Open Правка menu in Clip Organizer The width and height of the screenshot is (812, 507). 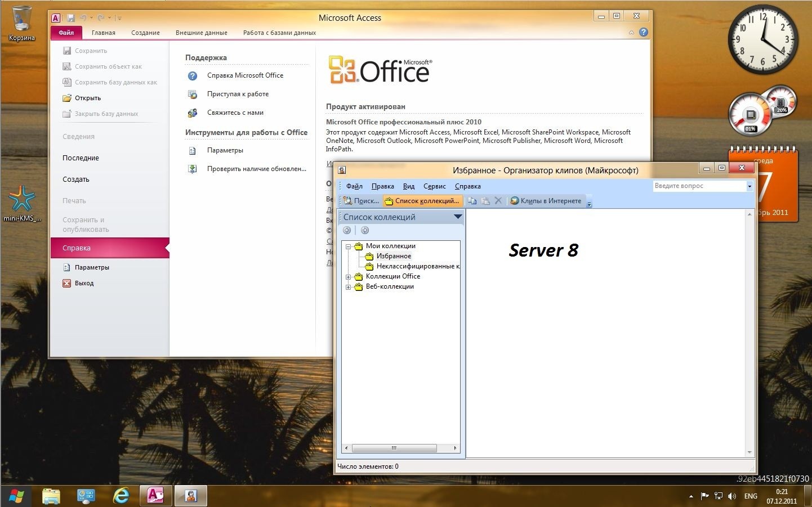(383, 186)
